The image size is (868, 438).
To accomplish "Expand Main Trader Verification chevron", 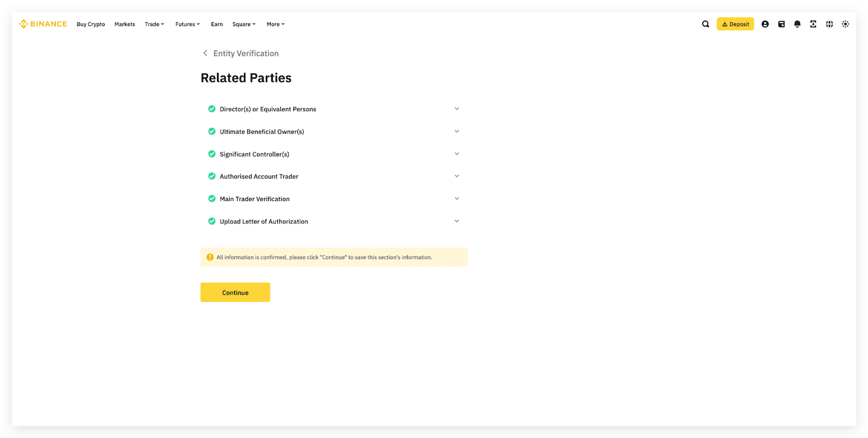I will pos(457,199).
